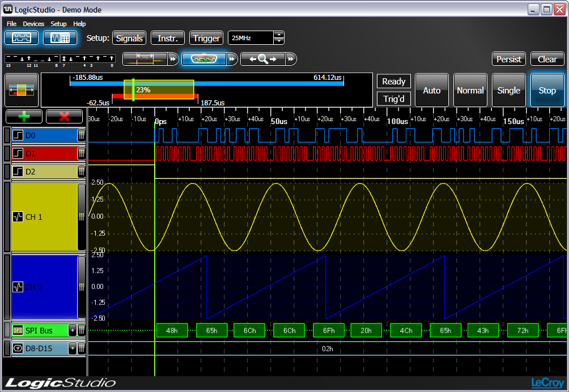Click the Ready status indicator
This screenshot has height=392, width=569.
(x=394, y=81)
